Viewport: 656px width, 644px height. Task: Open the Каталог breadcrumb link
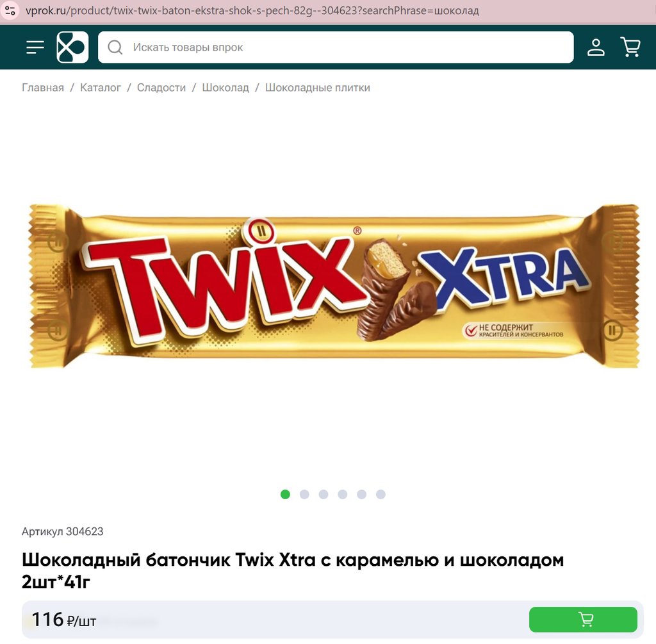[x=101, y=87]
